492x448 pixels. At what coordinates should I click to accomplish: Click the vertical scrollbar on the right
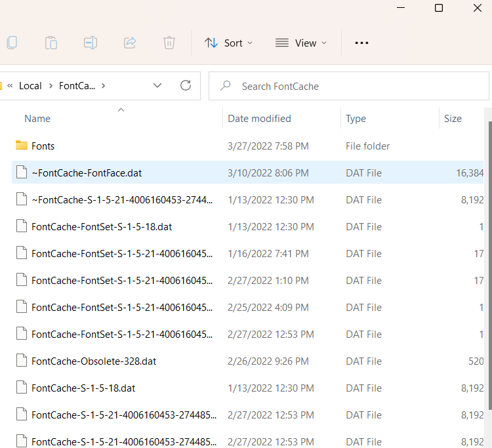coord(488,262)
